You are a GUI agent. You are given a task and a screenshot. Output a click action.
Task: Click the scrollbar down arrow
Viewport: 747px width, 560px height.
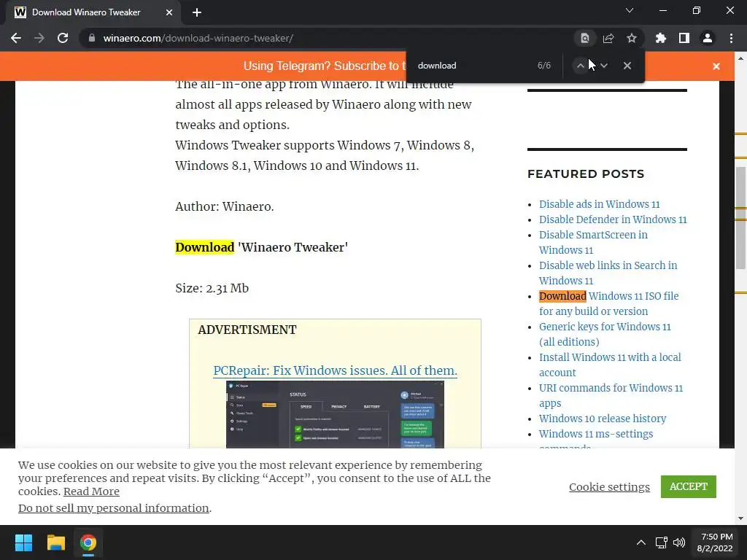tap(740, 518)
